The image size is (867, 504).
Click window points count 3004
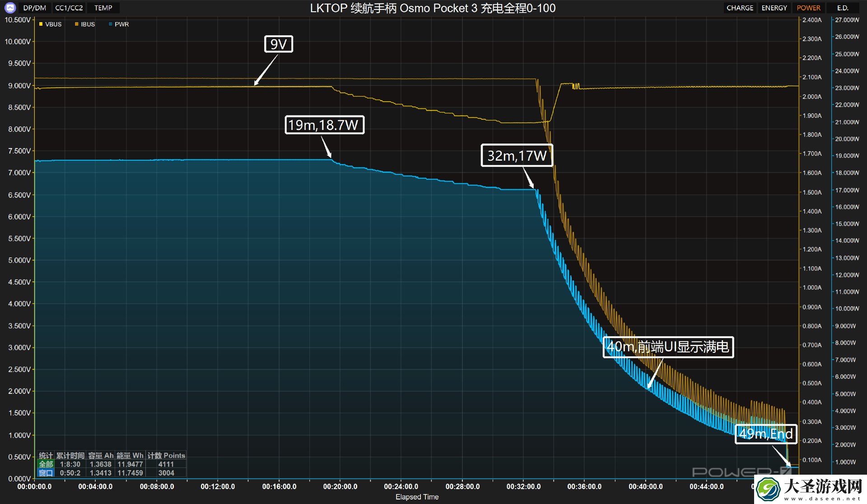click(x=166, y=473)
